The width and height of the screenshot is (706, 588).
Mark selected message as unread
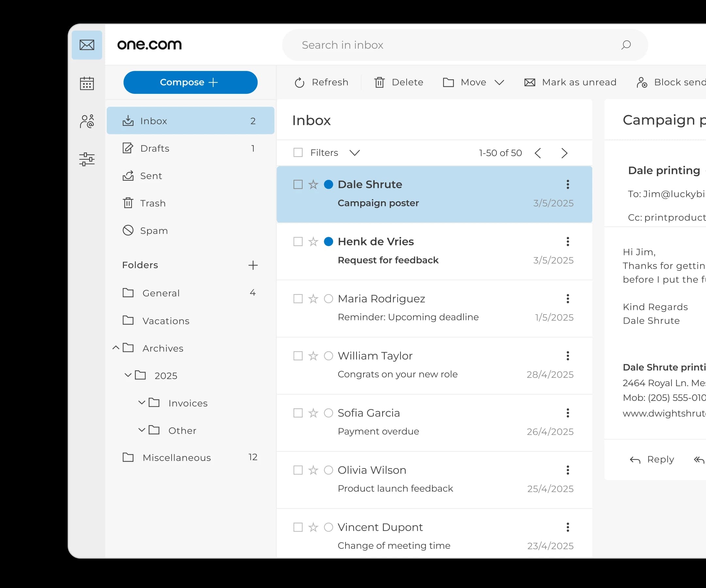pyautogui.click(x=570, y=82)
